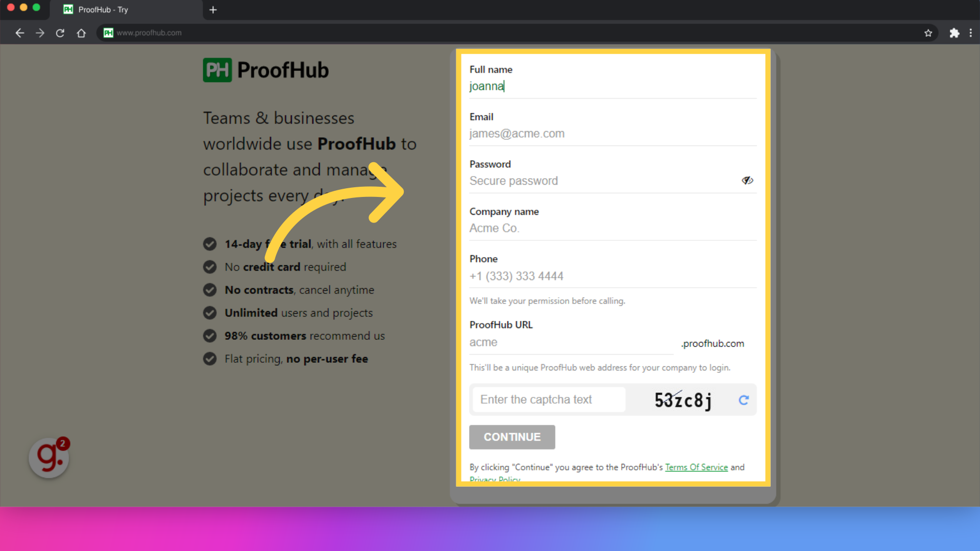The image size is (980, 551).
Task: Click the Privacy Policy link
Action: [x=496, y=479]
